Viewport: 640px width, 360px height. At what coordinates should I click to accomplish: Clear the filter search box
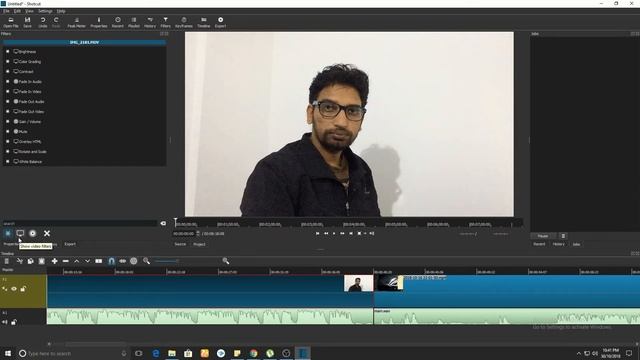(x=163, y=223)
